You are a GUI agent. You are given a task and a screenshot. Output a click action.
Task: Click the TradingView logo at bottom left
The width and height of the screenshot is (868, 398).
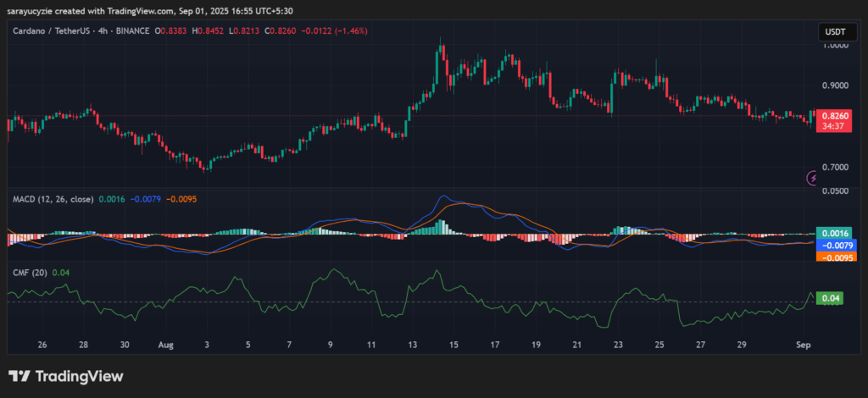[x=66, y=376]
